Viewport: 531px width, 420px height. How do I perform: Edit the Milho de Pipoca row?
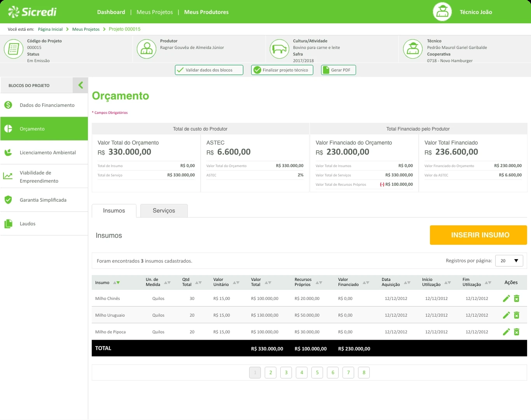pyautogui.click(x=506, y=332)
